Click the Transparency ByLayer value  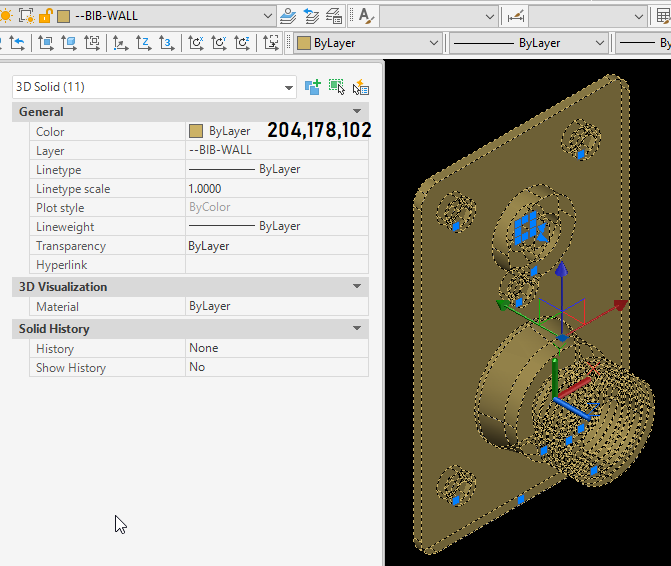click(277, 246)
